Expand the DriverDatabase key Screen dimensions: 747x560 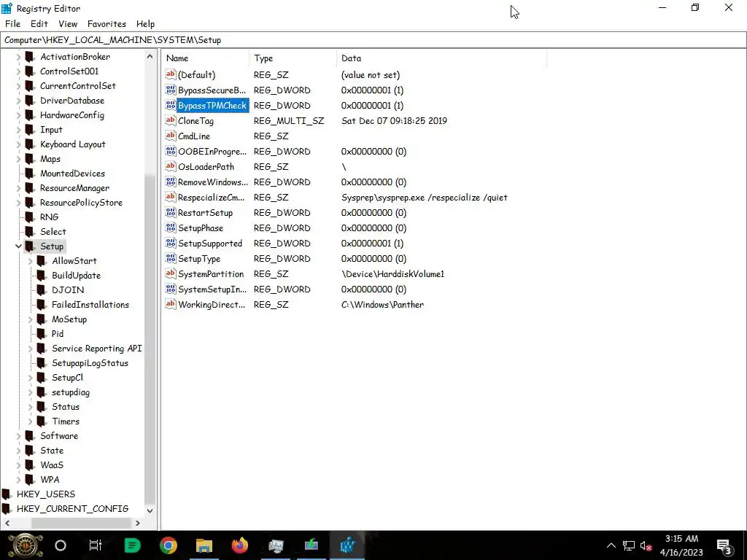[18, 101]
